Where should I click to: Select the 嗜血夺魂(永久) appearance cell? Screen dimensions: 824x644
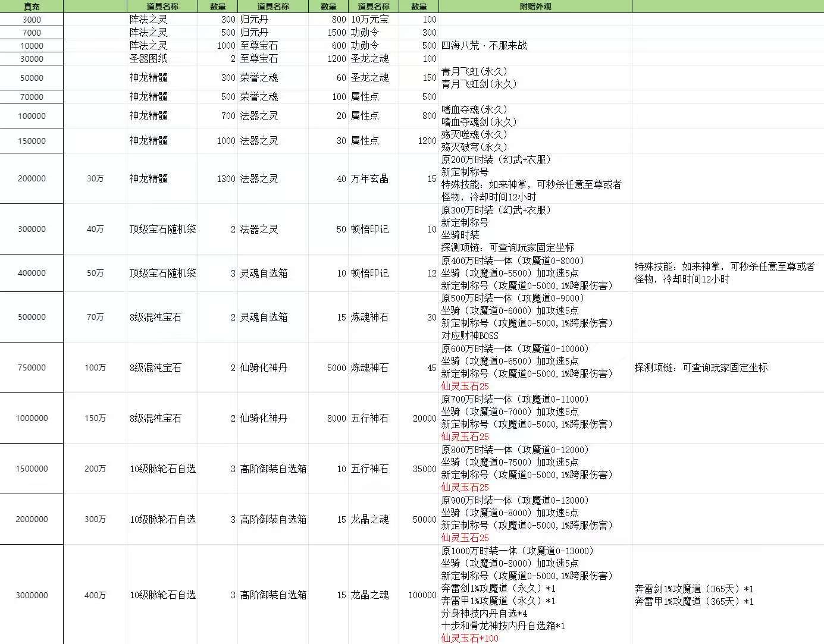[x=535, y=116]
